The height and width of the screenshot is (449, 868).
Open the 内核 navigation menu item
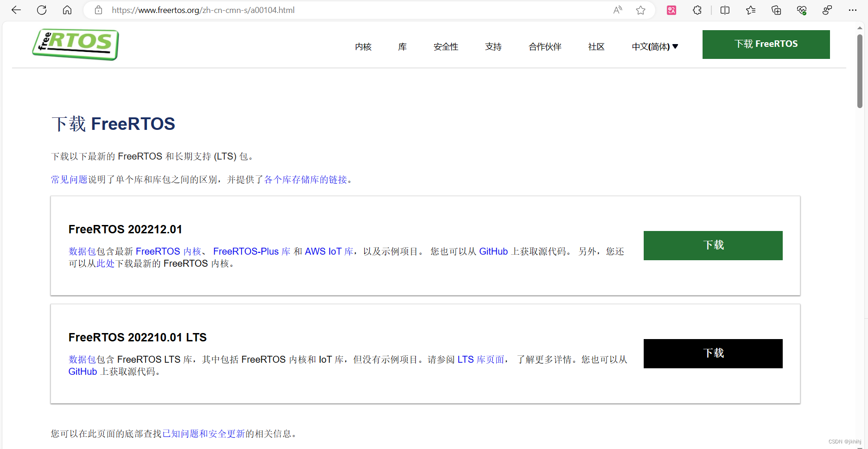pos(363,46)
